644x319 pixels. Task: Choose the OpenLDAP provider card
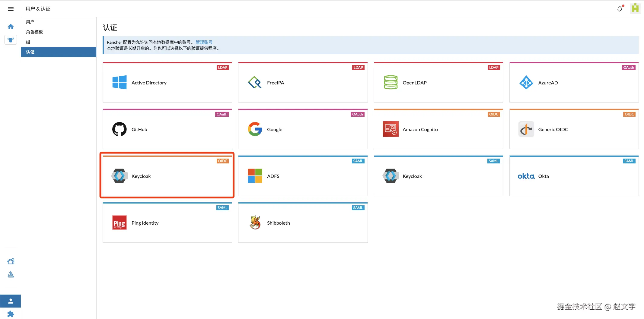tap(438, 82)
